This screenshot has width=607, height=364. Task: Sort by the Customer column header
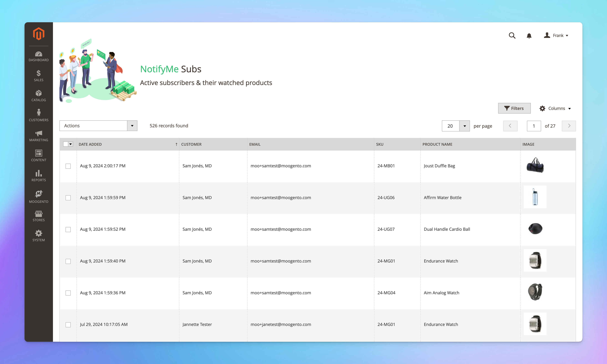pyautogui.click(x=213, y=144)
